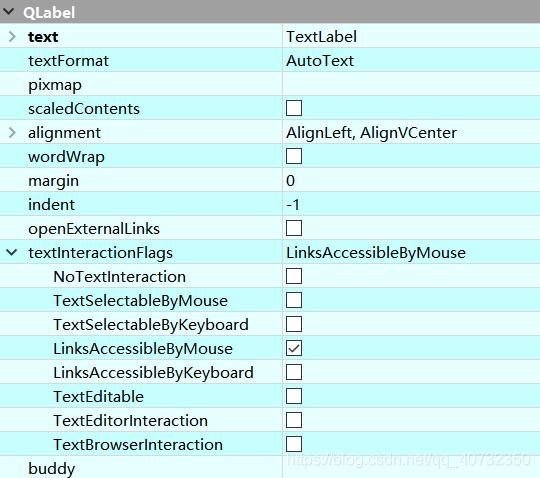The width and height of the screenshot is (540, 478).
Task: Enable the LinksAccessibleByKeyboard checkbox
Action: [294, 372]
